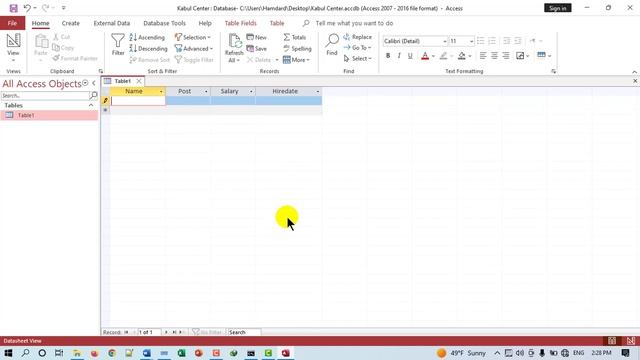Click Tell me what you want to do

(354, 23)
